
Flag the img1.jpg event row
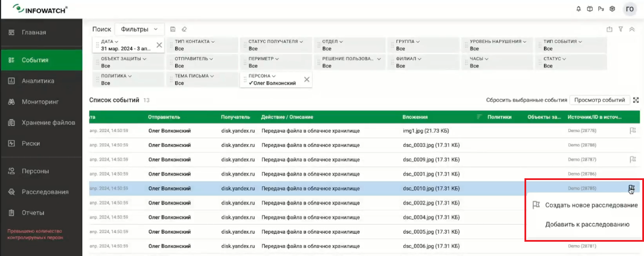(x=632, y=130)
